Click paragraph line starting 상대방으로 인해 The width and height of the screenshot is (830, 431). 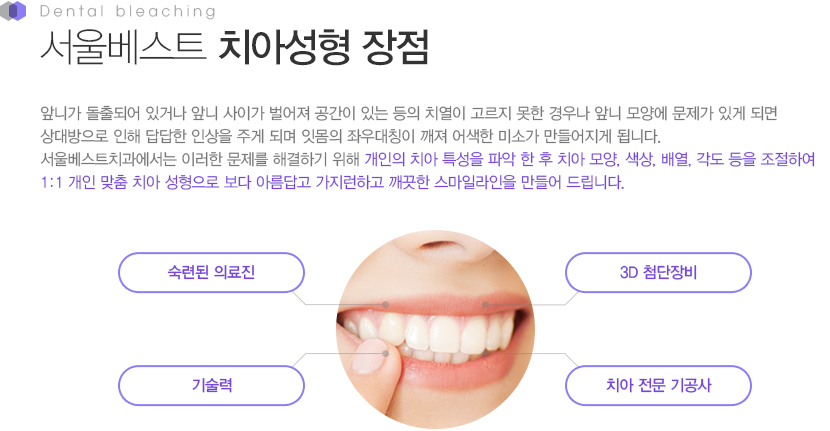pyautogui.click(x=350, y=136)
